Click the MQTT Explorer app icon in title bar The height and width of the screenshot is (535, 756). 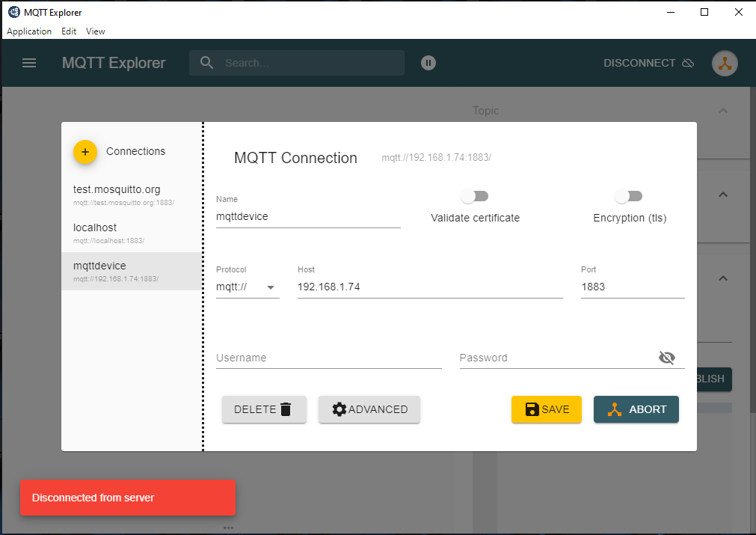14,12
